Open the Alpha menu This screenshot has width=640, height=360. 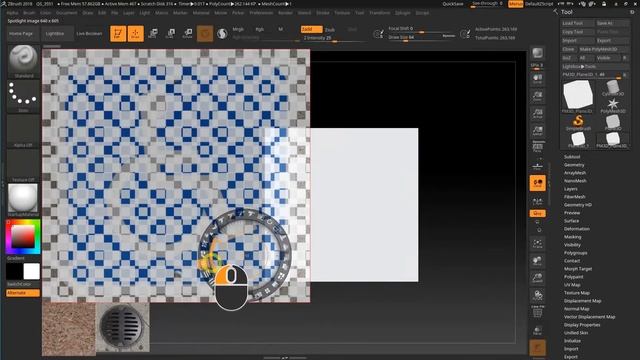coord(13,13)
